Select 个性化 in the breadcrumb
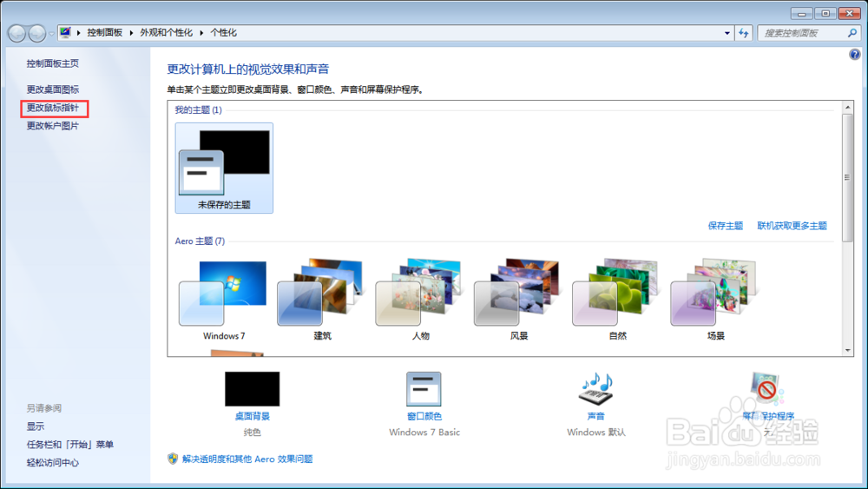 [x=224, y=33]
